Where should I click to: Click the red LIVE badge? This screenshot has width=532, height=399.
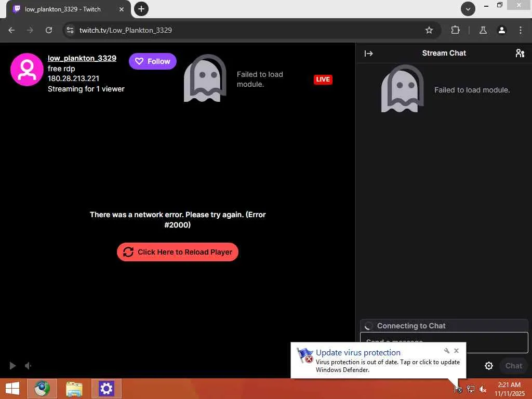(323, 79)
